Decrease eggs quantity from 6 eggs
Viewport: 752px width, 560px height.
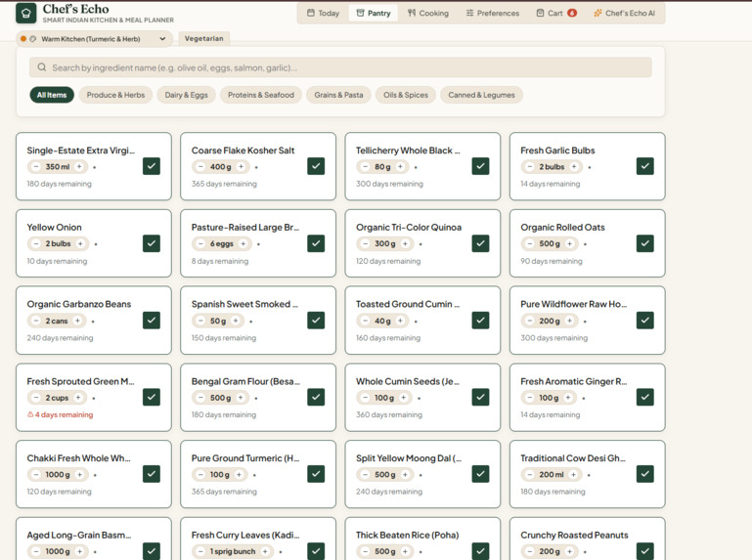[200, 243]
